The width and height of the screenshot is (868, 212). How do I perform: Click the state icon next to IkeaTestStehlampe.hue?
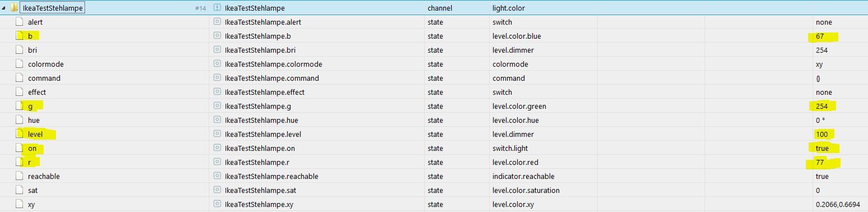(x=218, y=120)
